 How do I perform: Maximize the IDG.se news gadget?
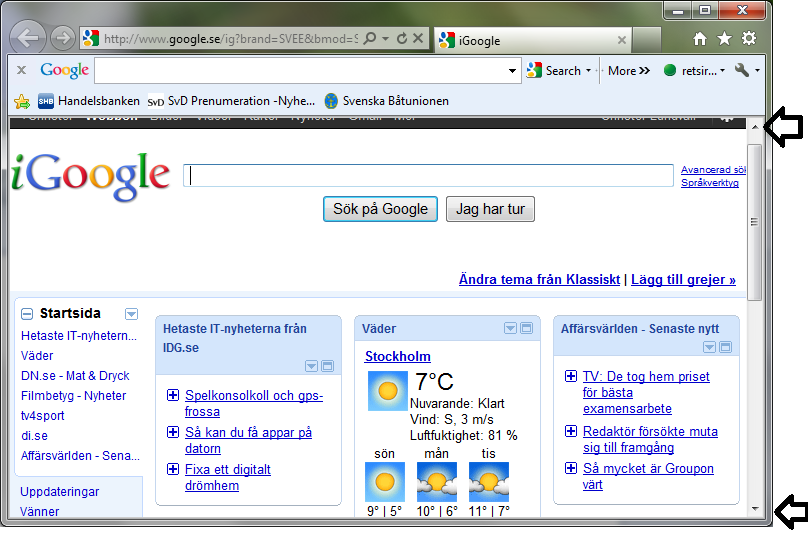327,366
